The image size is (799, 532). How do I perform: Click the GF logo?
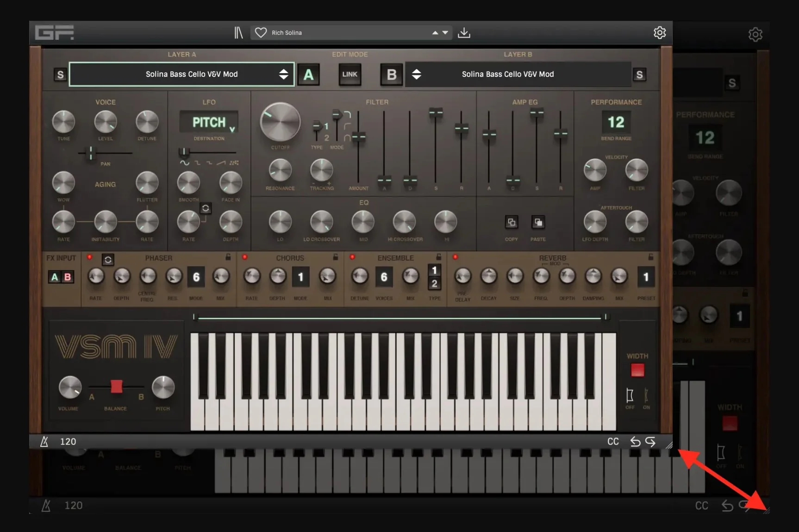click(54, 32)
